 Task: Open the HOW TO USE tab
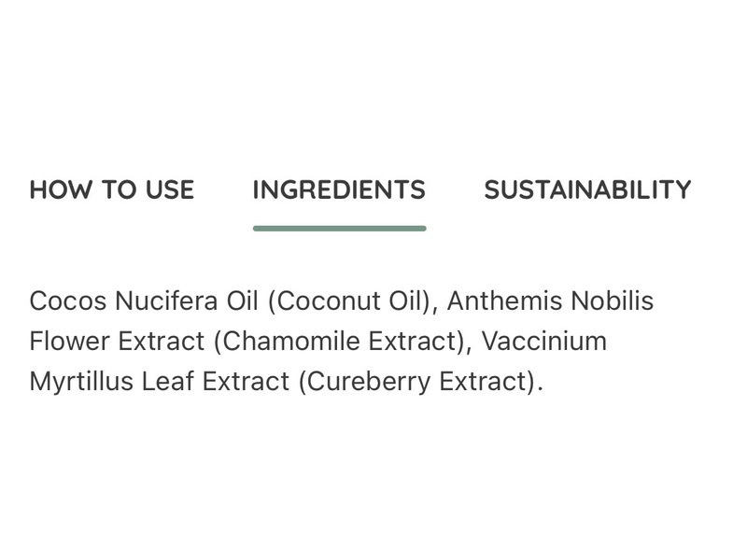[x=112, y=190]
